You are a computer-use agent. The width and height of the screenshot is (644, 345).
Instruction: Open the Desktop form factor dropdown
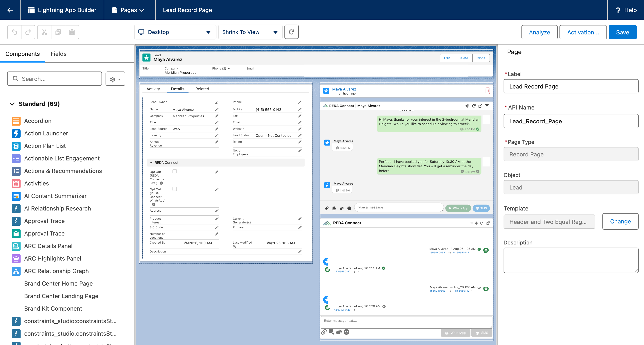point(175,32)
